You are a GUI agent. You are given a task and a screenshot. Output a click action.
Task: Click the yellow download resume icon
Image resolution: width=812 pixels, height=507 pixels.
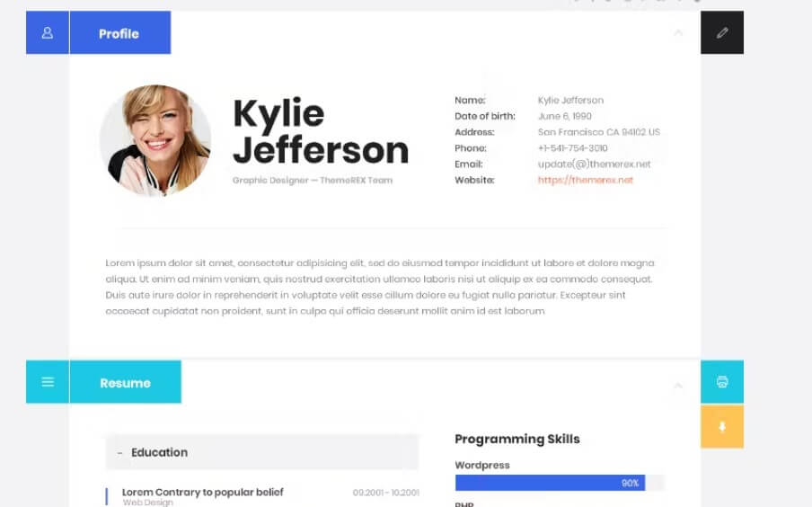click(x=722, y=427)
